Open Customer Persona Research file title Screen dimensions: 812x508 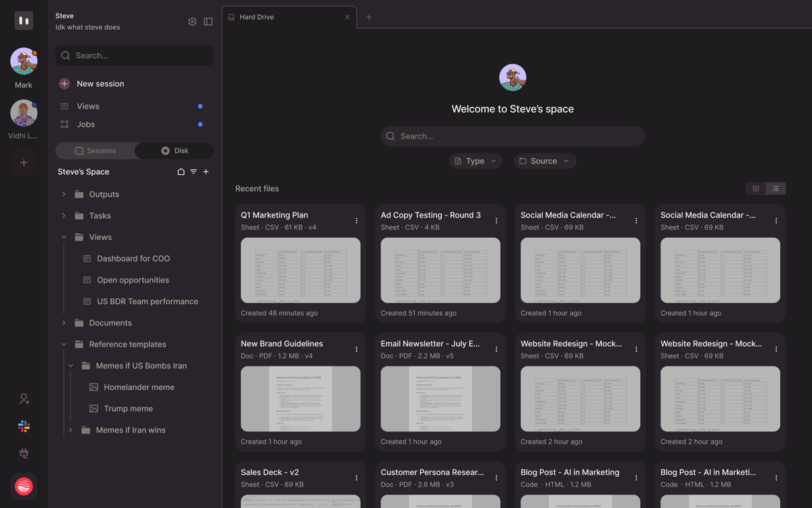(432, 473)
